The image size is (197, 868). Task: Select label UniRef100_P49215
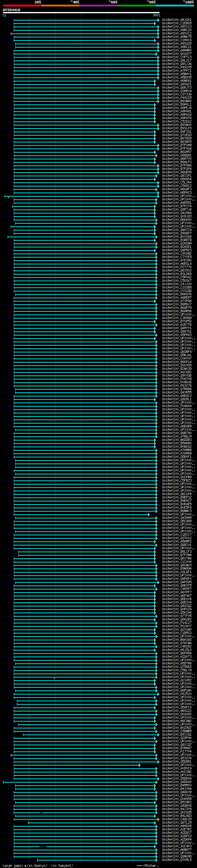point(176,98)
